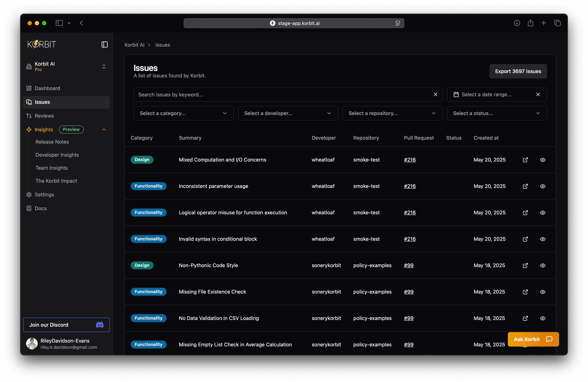Open external link for Non-Pythonic Code Style

[x=525, y=266]
